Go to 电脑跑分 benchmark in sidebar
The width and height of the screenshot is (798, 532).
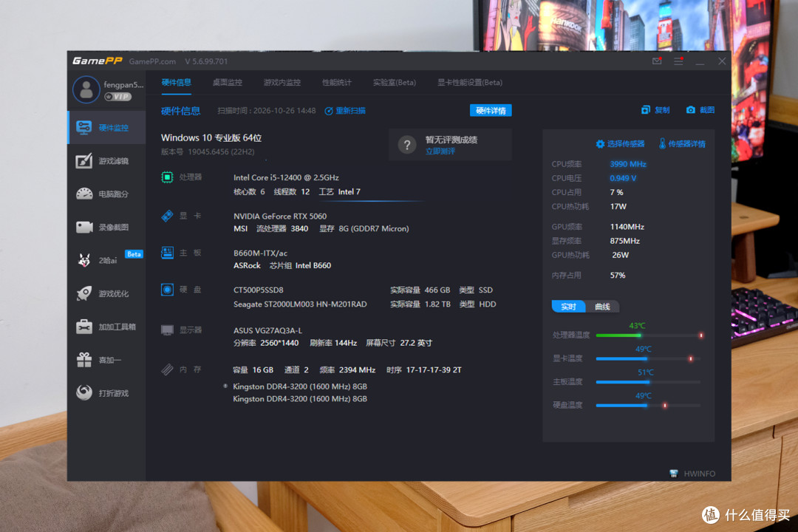tap(107, 194)
